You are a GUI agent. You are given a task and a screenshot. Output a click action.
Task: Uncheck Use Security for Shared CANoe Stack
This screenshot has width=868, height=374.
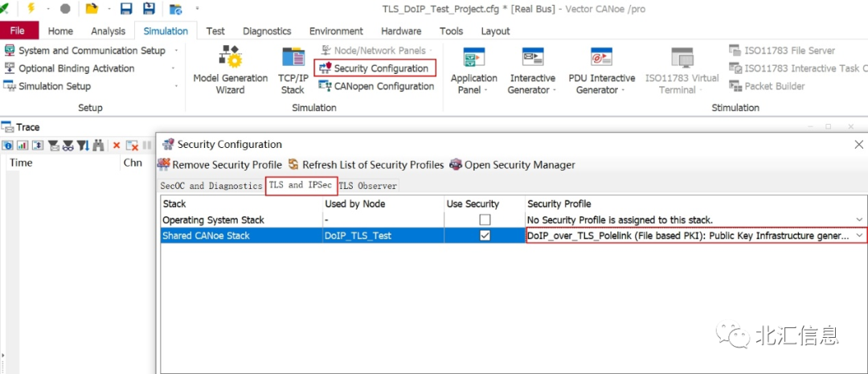(485, 236)
